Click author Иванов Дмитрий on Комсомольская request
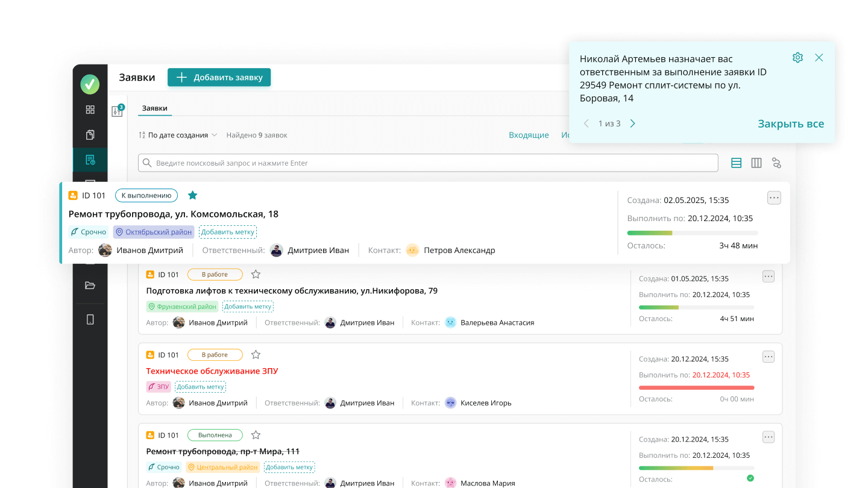Viewport: 868px width, 488px height. coord(149,250)
